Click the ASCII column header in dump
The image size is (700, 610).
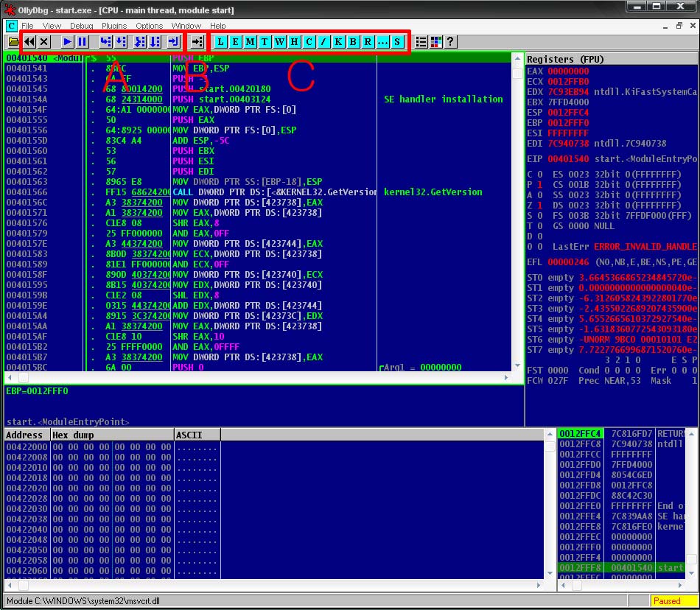(x=197, y=435)
